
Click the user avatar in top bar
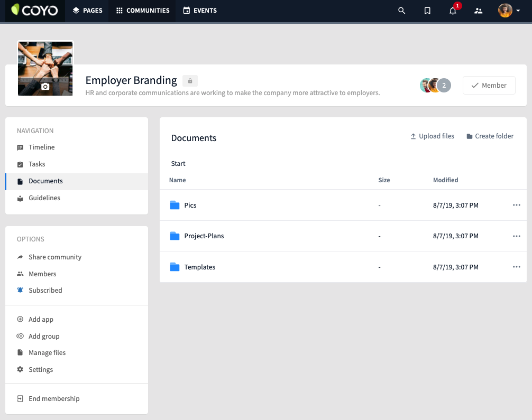point(505,11)
